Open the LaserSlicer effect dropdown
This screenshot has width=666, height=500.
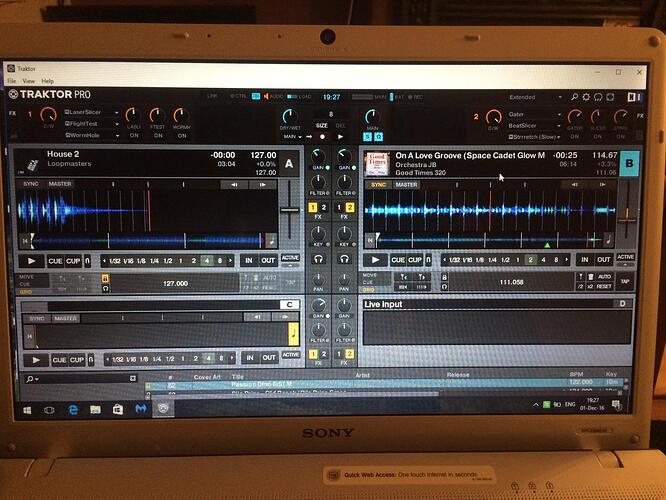tap(116, 113)
